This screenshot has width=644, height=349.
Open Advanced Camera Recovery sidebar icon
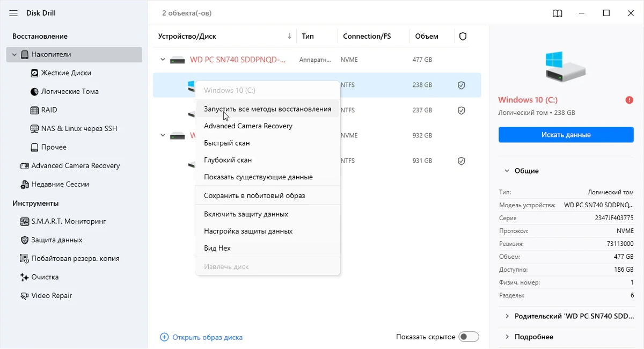(24, 166)
